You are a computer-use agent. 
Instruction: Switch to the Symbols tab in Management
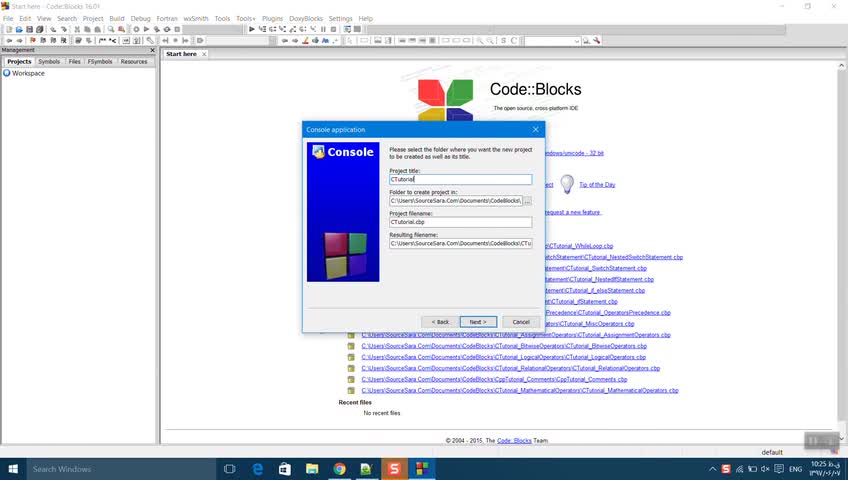tap(49, 62)
